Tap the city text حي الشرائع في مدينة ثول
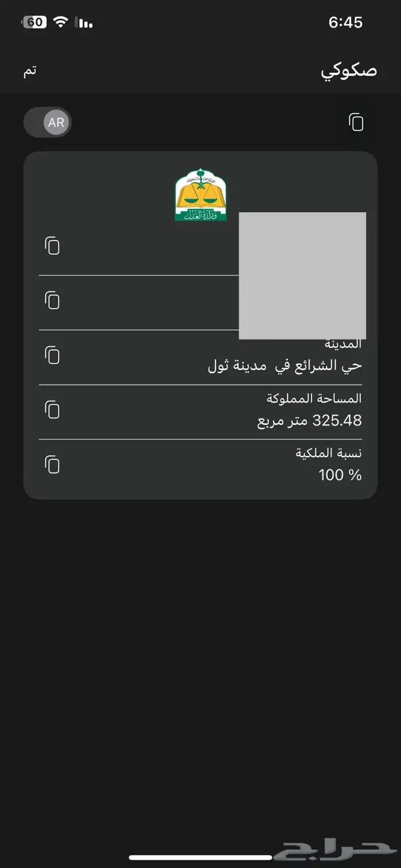 (285, 366)
